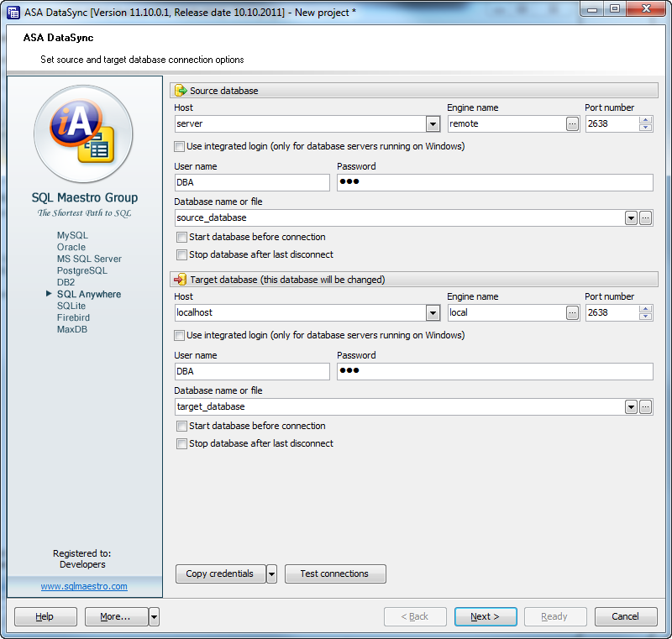Open browse dialog for target database file
The height and width of the screenshot is (639, 672).
(646, 406)
